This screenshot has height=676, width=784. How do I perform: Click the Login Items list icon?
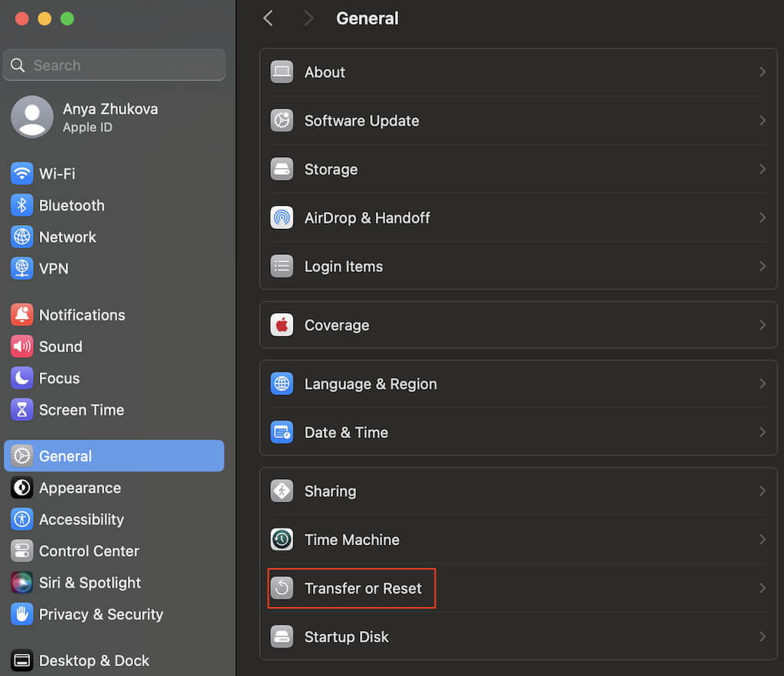(282, 266)
